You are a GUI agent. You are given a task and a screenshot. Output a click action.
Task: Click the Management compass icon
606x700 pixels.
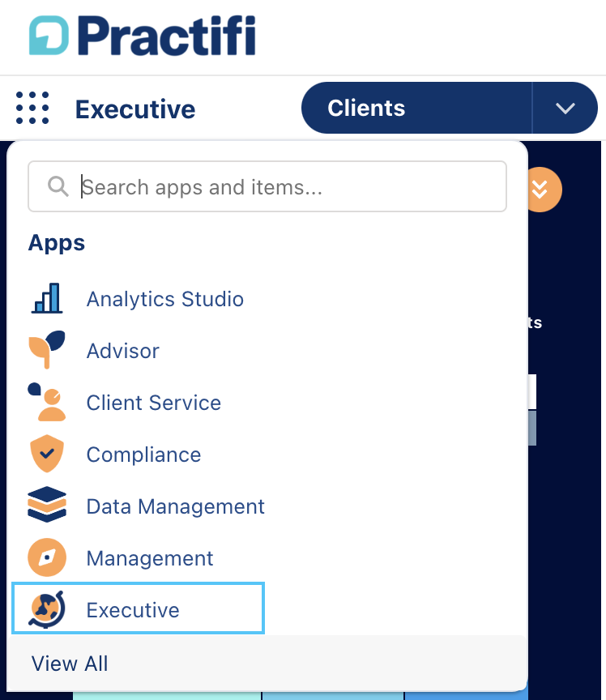point(47,557)
